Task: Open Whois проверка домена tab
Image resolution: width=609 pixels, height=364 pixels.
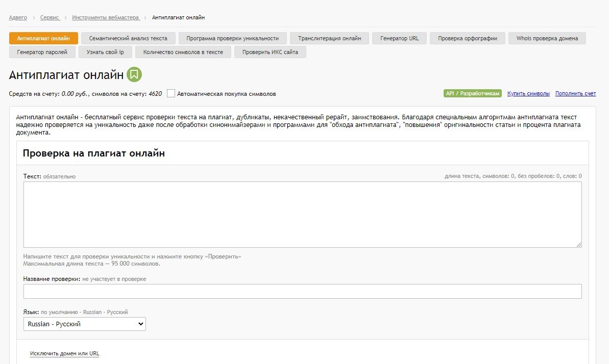Action: (x=547, y=38)
